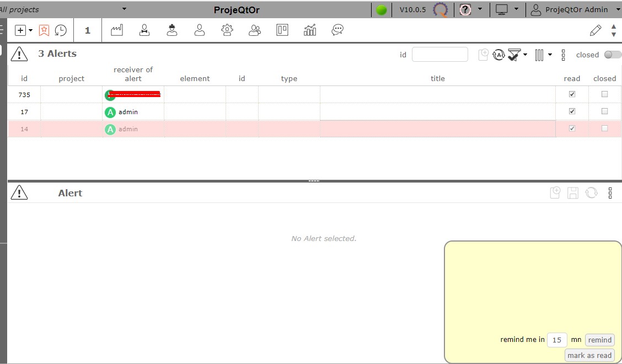
Task: Click the ProjeQtOr gear logo icon
Action: pyautogui.click(x=441, y=9)
